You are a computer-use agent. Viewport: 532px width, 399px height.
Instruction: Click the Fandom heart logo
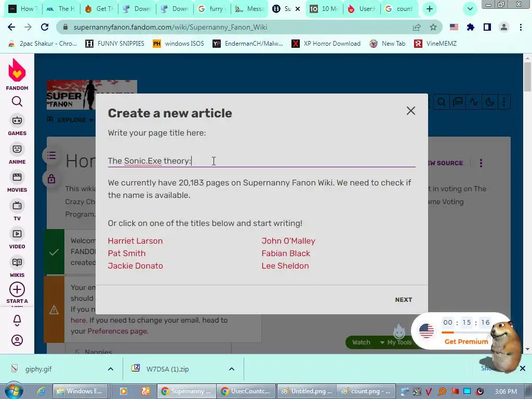(x=17, y=70)
